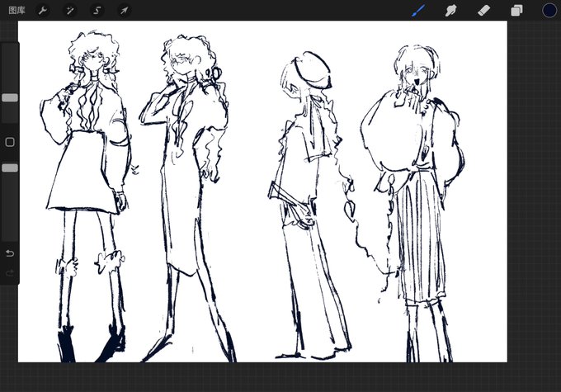Select the Brush tool
The width and height of the screenshot is (561, 392).
tap(418, 11)
